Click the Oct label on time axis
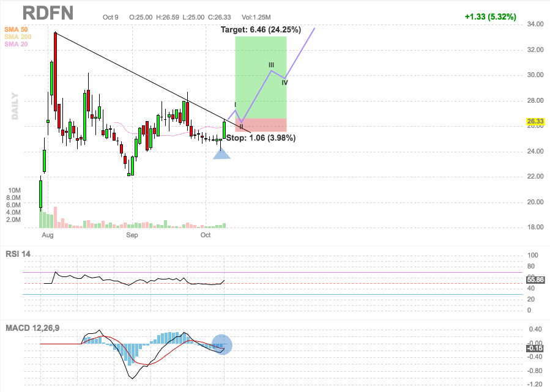Image resolution: width=550 pixels, height=392 pixels. pyautogui.click(x=206, y=235)
